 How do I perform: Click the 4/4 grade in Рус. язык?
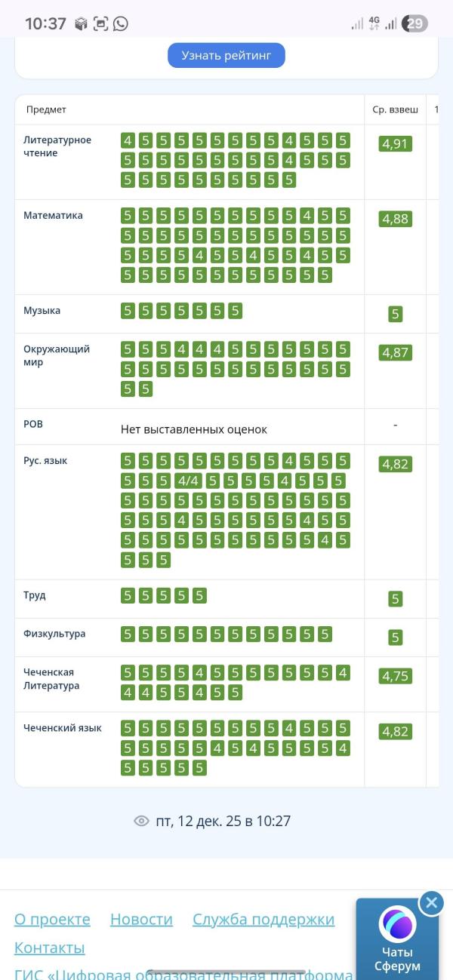pos(187,481)
